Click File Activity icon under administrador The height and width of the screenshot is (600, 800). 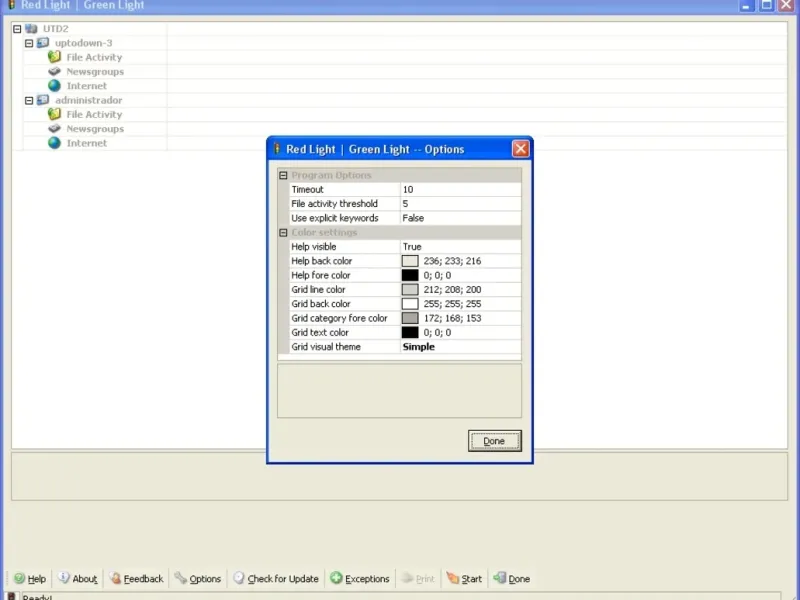point(55,114)
